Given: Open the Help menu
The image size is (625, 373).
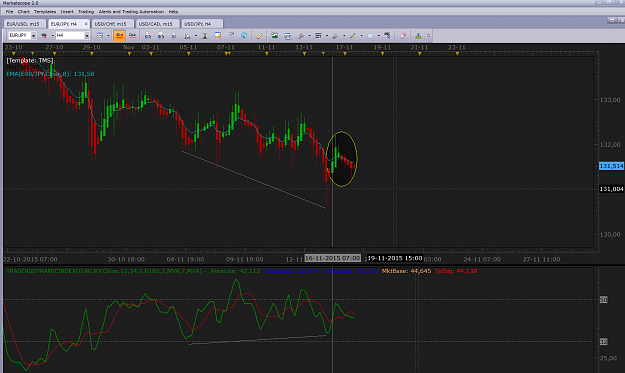Looking at the screenshot, I should click(173, 12).
